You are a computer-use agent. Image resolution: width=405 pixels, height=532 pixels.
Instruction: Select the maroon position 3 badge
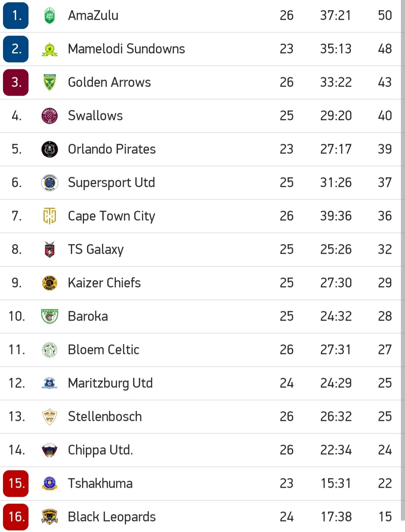click(x=16, y=83)
